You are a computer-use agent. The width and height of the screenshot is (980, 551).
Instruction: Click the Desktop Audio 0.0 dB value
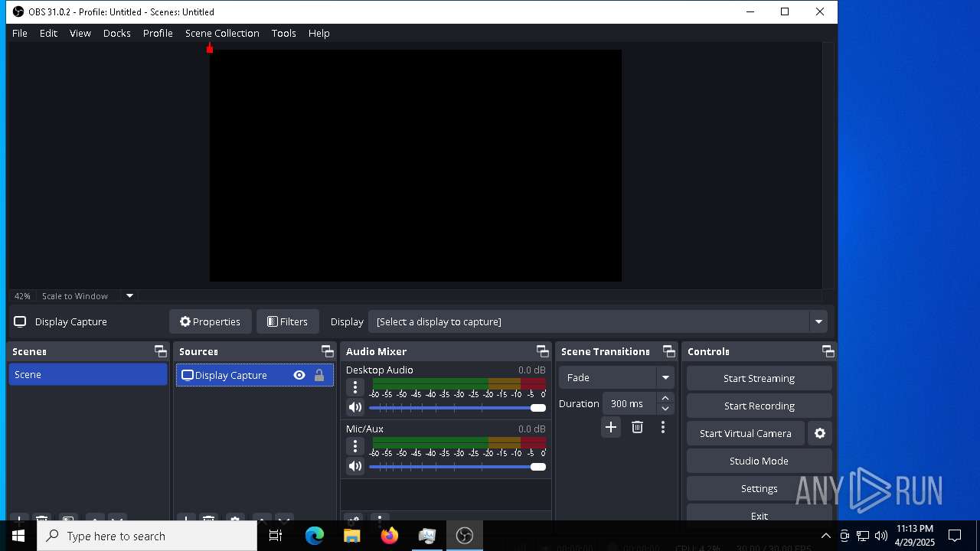click(532, 370)
